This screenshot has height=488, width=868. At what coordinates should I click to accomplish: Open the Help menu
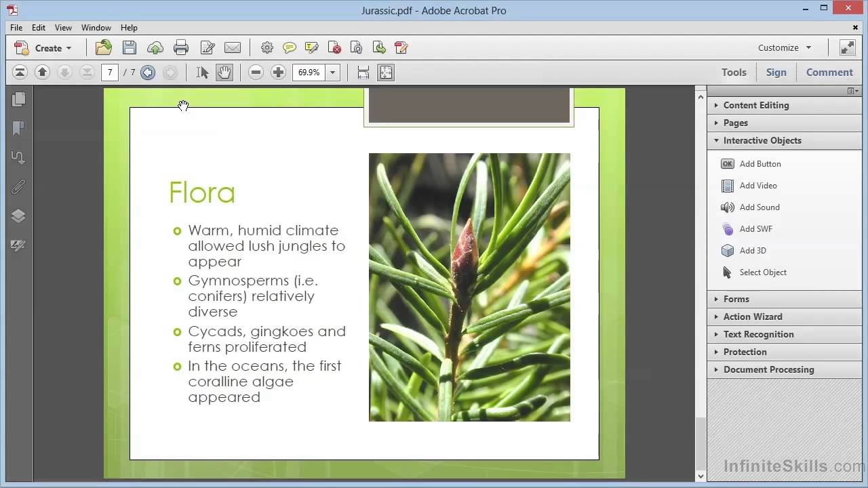(129, 28)
